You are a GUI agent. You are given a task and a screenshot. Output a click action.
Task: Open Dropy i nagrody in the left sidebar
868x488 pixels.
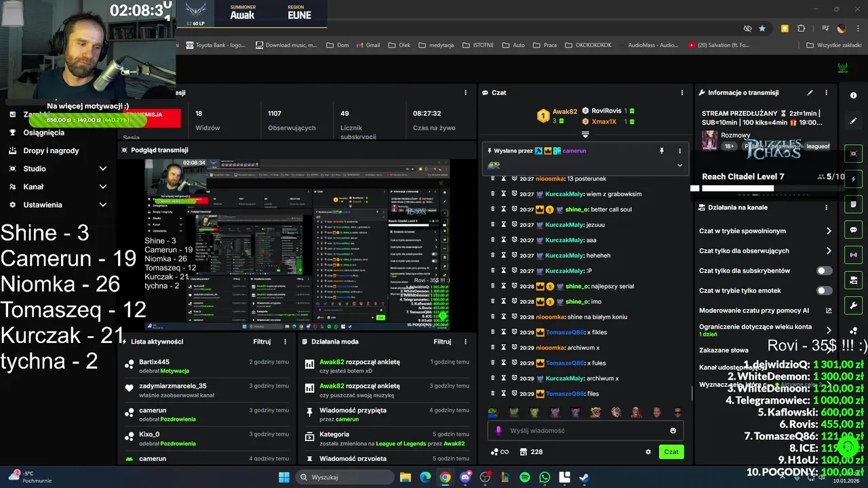coord(51,150)
